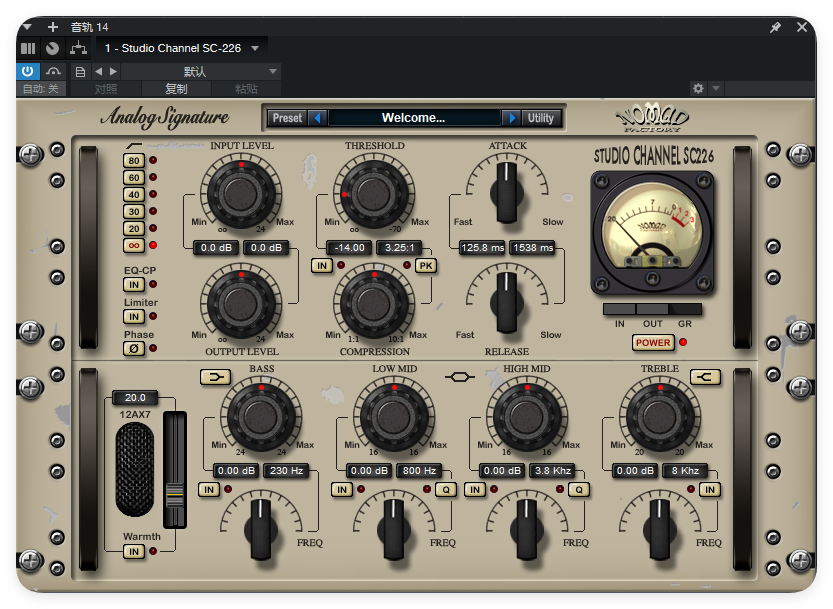Click the circular activity icon beside bars
The width and height of the screenshot is (833, 609).
(52, 48)
